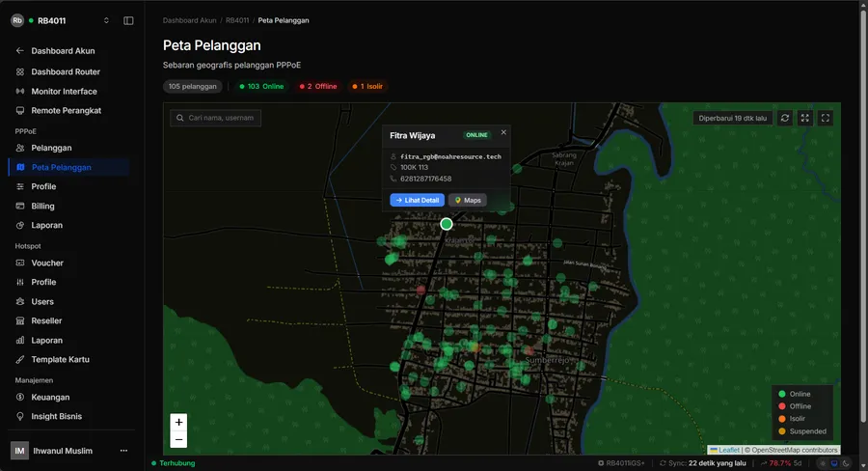Click the Monitor Interface signal icon
This screenshot has width=868, height=471.
tap(20, 91)
